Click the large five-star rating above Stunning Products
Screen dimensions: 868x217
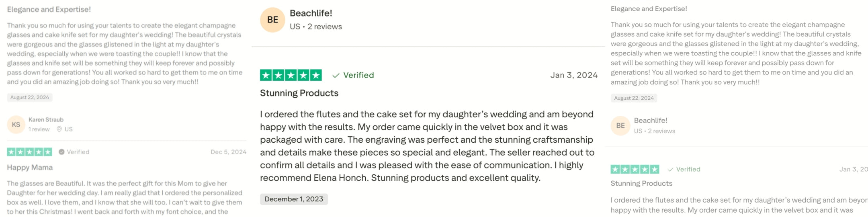coord(291,75)
